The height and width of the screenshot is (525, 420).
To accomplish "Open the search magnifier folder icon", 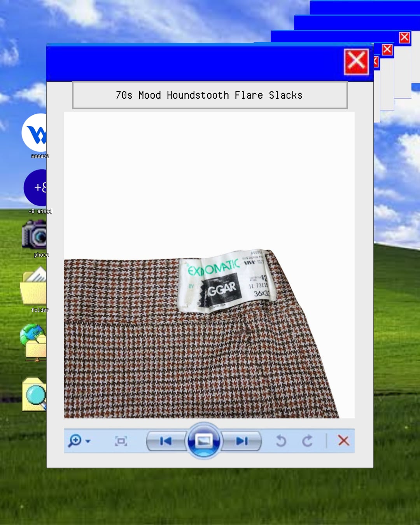I will click(x=34, y=394).
